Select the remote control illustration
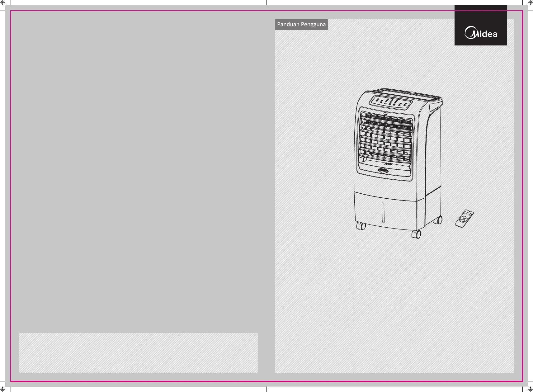533x392 pixels. [464, 218]
